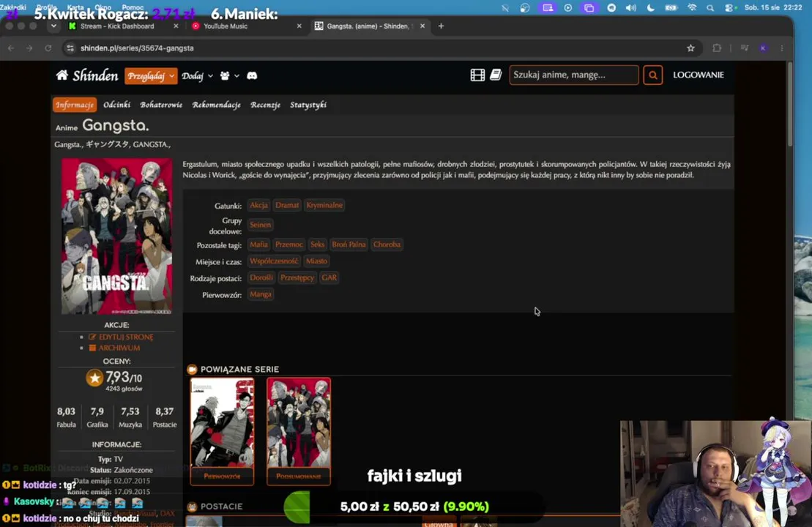
Task: View site information icon in address bar
Action: (x=70, y=48)
